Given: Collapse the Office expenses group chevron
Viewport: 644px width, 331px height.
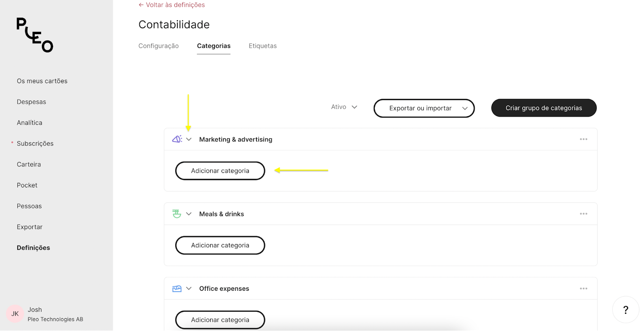Looking at the screenshot, I should pos(189,289).
